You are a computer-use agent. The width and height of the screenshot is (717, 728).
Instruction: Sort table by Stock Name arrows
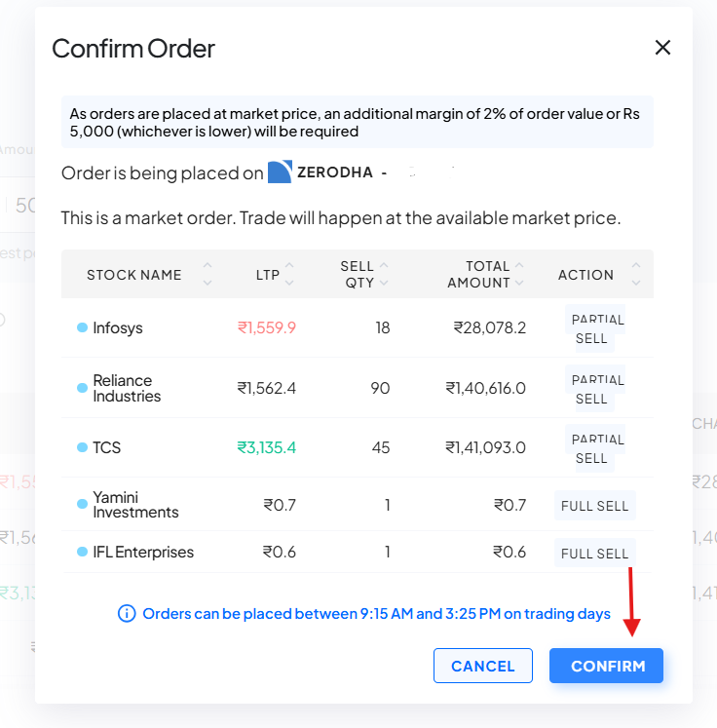coord(207,275)
